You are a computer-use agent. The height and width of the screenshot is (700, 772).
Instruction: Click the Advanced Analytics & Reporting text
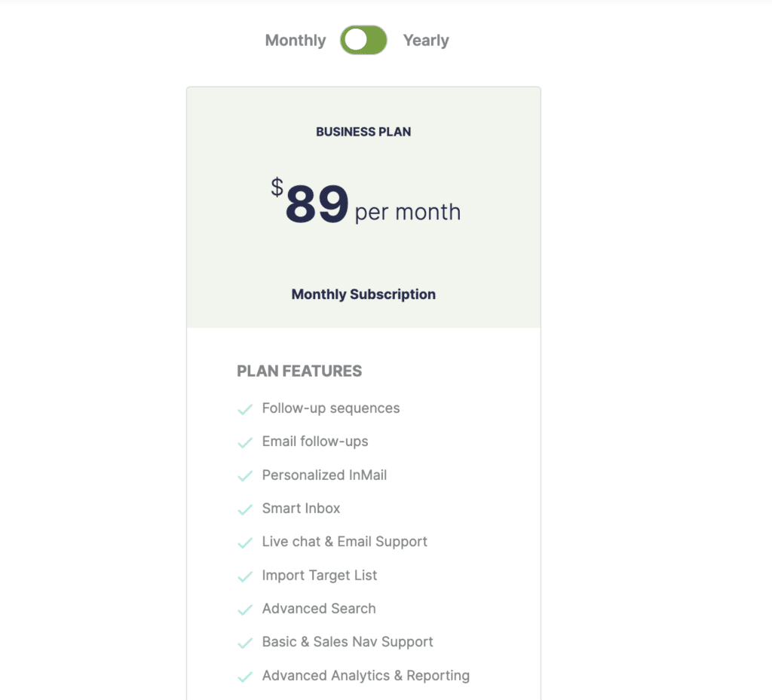(366, 675)
